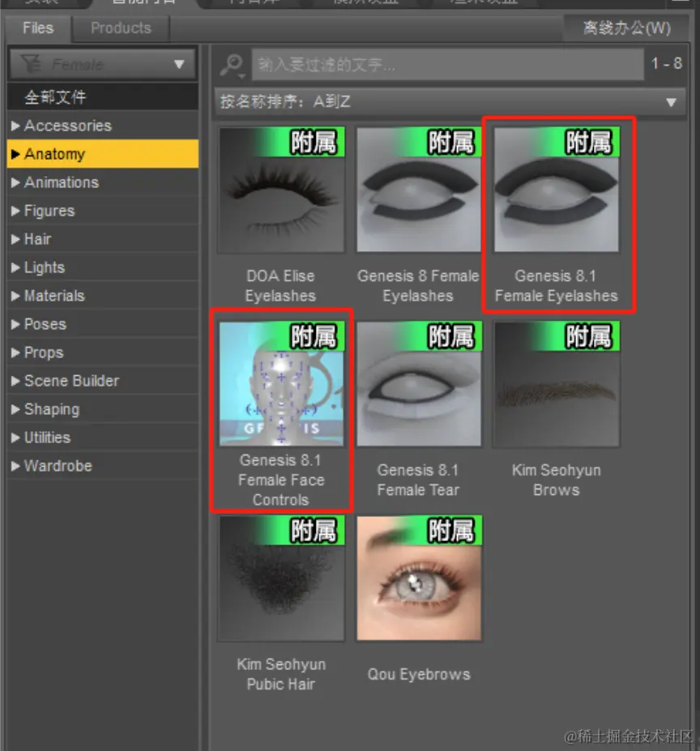Expand the Figures category arrow
Screen dimensions: 700x751
coord(15,211)
